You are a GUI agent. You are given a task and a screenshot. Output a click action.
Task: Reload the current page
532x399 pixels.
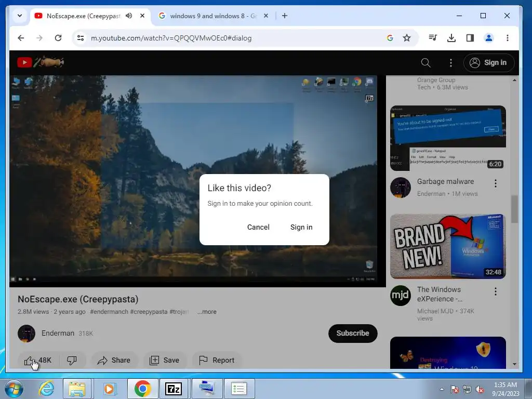pyautogui.click(x=58, y=38)
